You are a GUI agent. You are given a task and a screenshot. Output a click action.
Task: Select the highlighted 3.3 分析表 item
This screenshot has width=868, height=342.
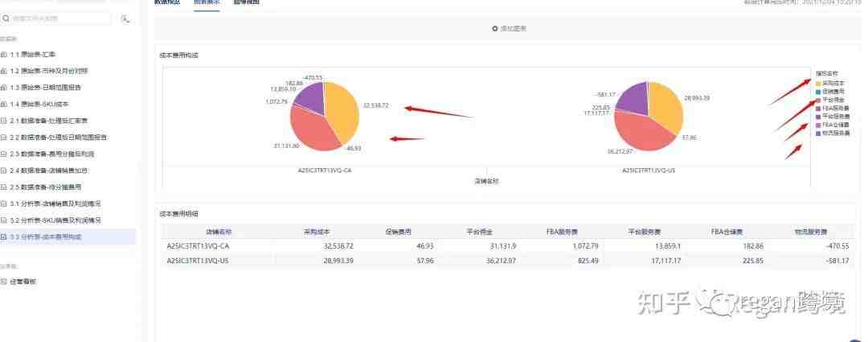(x=68, y=237)
